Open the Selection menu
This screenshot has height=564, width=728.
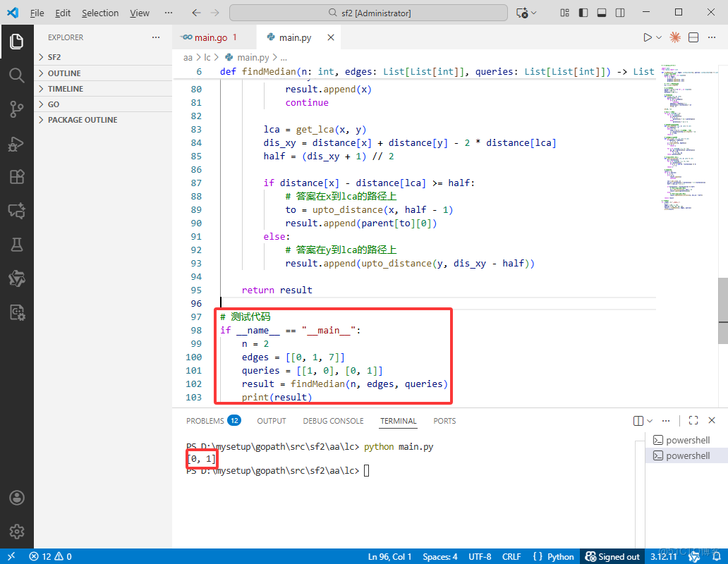[100, 13]
